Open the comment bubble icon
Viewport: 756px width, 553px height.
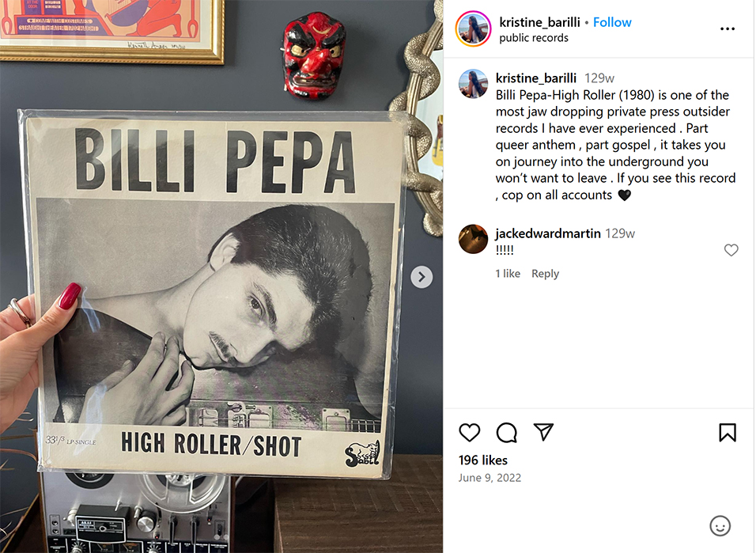[506, 432]
